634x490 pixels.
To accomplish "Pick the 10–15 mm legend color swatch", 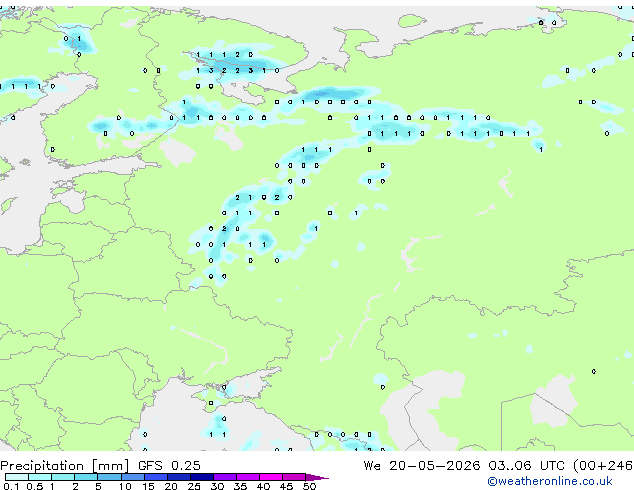I will 133,477.
